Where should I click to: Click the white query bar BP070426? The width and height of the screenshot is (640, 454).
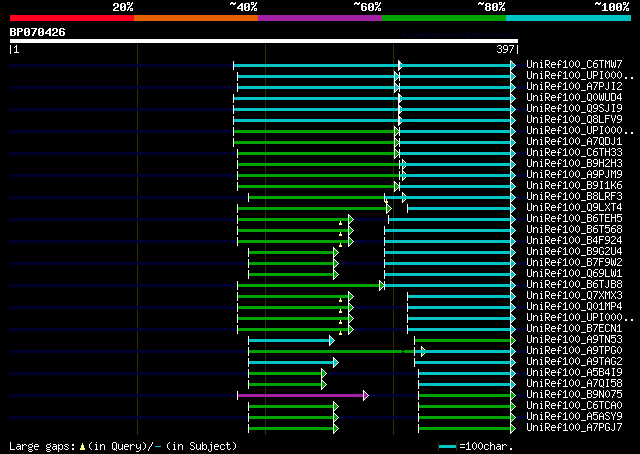click(x=264, y=41)
